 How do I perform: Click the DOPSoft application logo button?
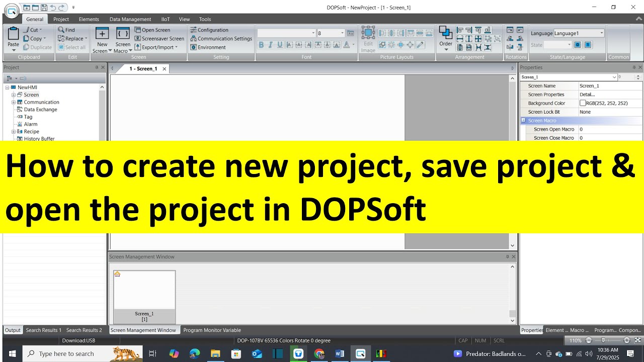(12, 10)
